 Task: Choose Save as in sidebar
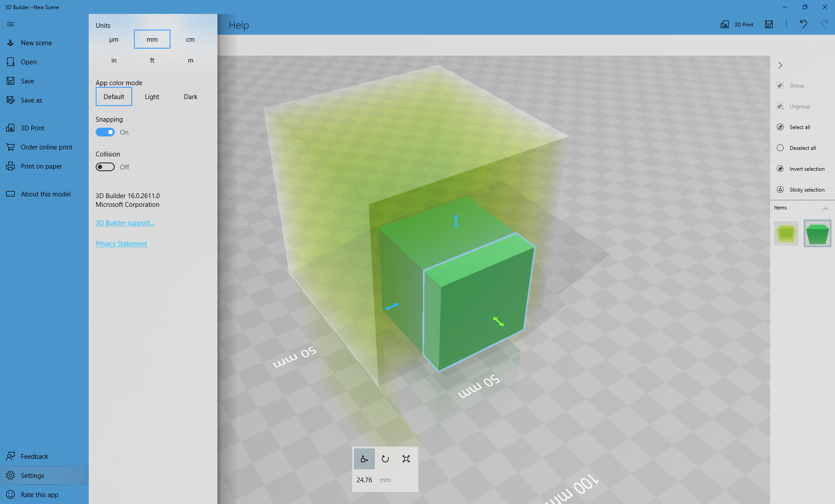[x=44, y=100]
